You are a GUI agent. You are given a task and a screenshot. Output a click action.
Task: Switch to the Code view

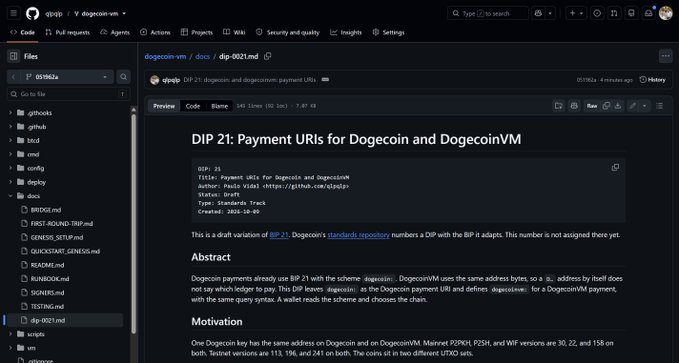pyautogui.click(x=193, y=106)
